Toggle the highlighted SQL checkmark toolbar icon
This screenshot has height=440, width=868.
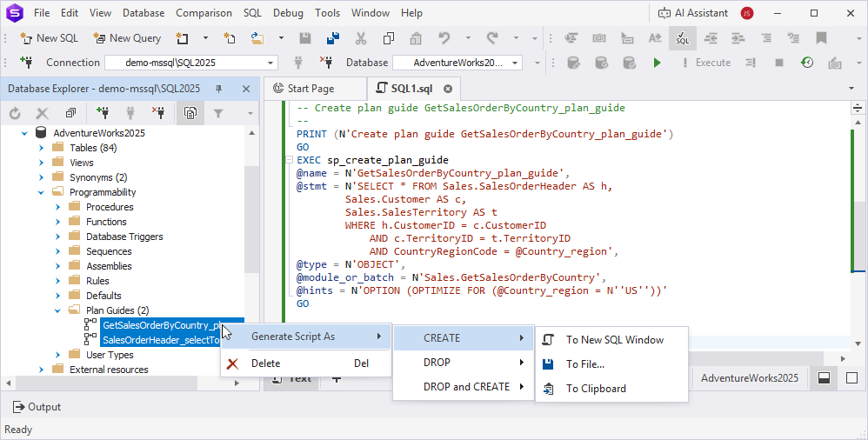click(x=683, y=38)
